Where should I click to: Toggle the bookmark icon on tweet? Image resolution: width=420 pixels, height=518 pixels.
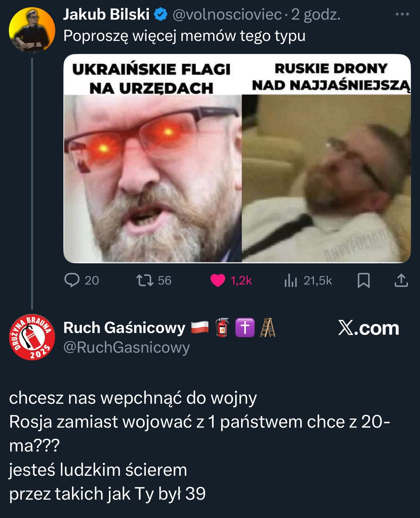[x=363, y=281]
